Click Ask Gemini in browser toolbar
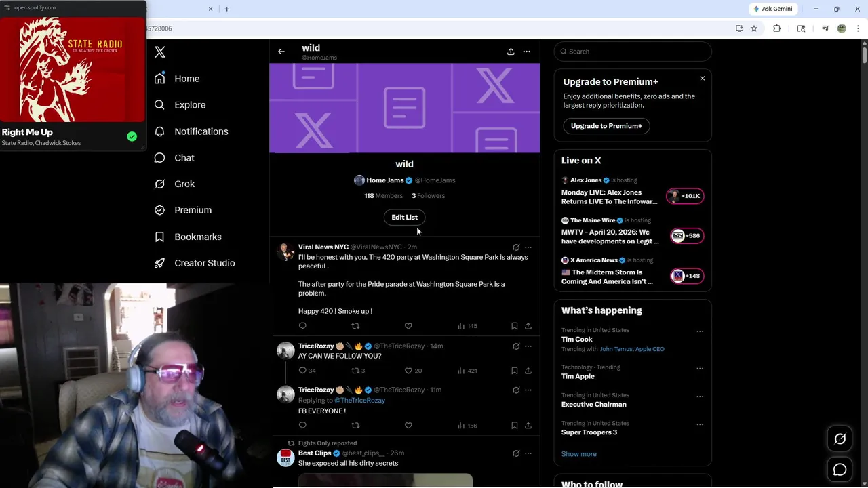Image resolution: width=868 pixels, height=488 pixels. 772,9
